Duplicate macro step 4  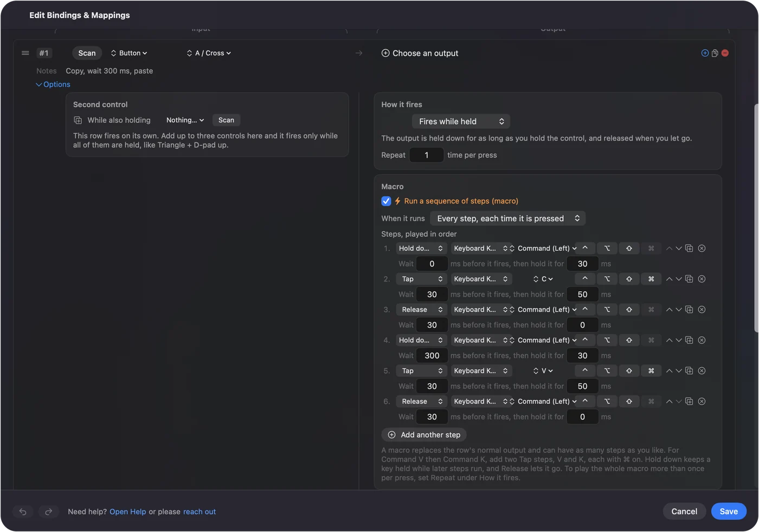[689, 340]
